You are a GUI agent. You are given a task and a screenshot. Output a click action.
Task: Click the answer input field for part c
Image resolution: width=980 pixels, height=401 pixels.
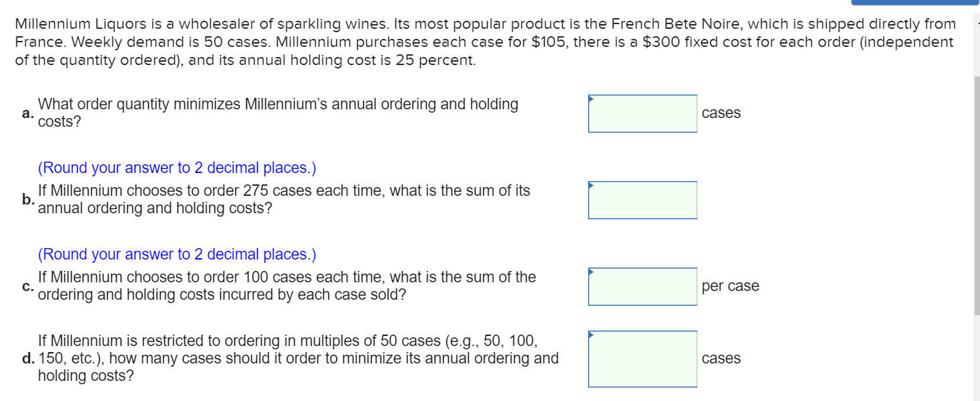click(641, 286)
